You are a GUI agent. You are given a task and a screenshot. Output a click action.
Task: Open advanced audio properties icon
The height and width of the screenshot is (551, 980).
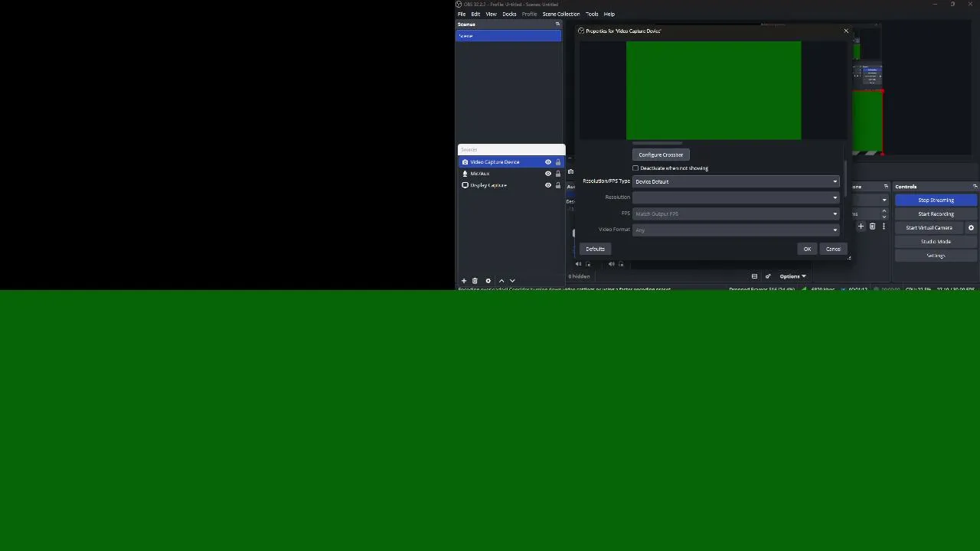click(768, 276)
